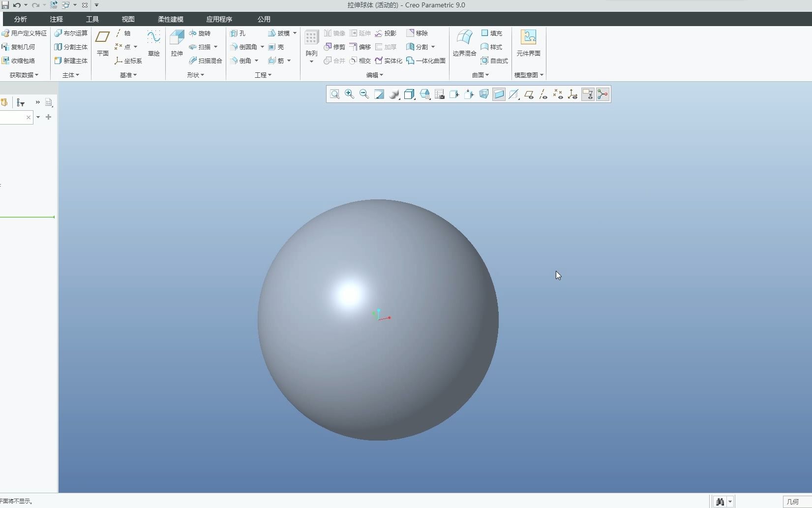Screen dimensions: 812x508
Task: Create a datum 平面 (Plane)
Action: click(102, 43)
